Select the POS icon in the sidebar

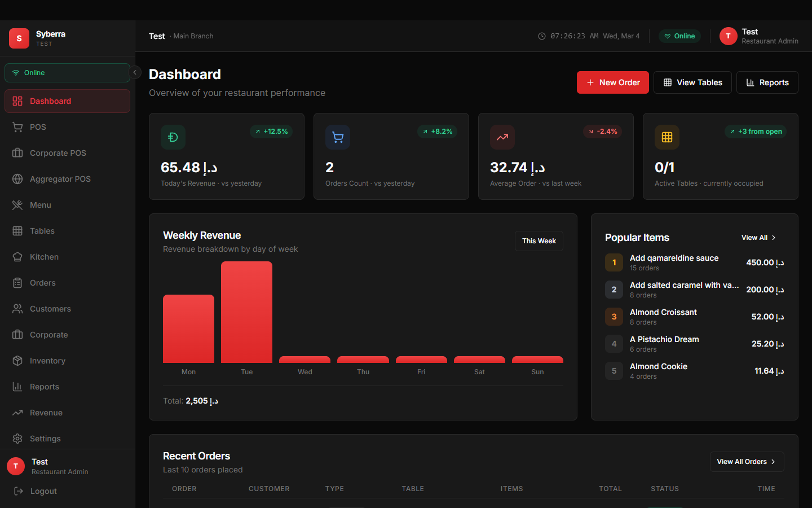pos(17,127)
